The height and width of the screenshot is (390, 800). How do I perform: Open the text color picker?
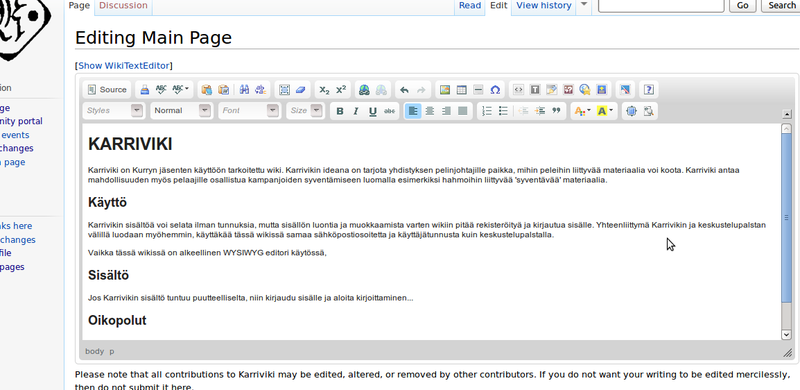click(582, 111)
